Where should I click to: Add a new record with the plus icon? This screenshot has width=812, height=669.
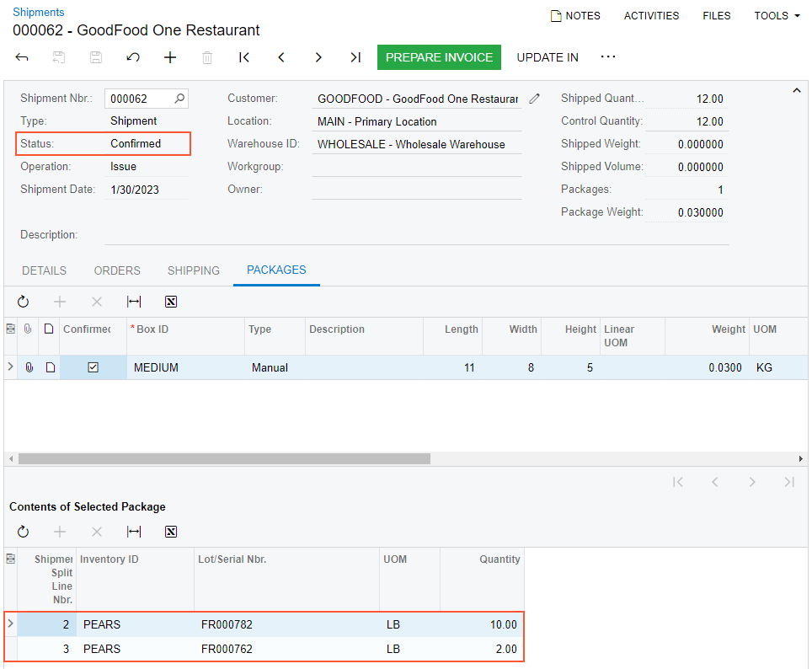(x=170, y=57)
